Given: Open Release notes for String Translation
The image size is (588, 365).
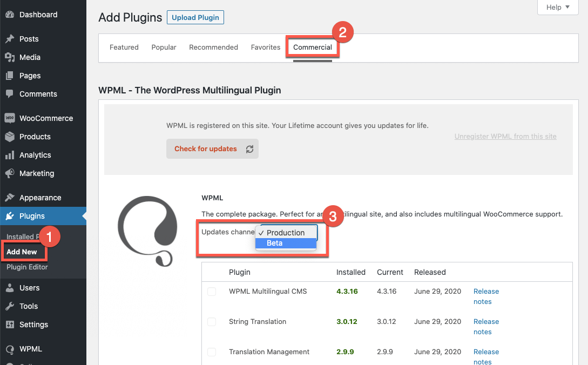Looking at the screenshot, I should click(486, 327).
